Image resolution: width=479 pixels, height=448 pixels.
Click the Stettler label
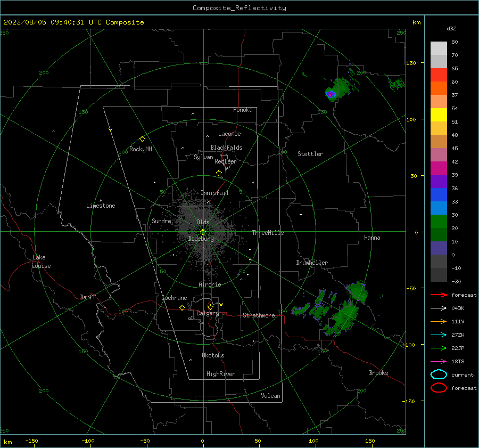click(x=310, y=154)
